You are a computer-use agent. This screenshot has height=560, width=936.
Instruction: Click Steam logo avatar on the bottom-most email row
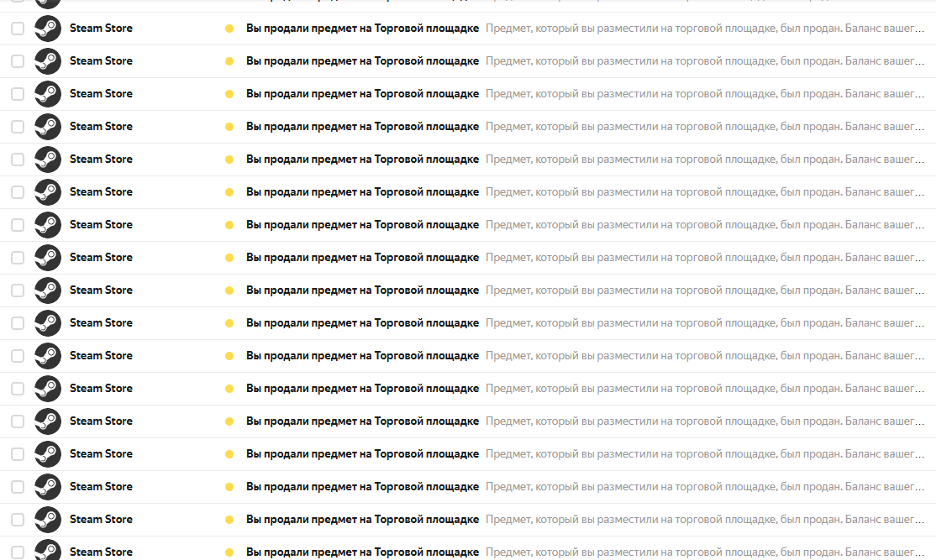[48, 550]
